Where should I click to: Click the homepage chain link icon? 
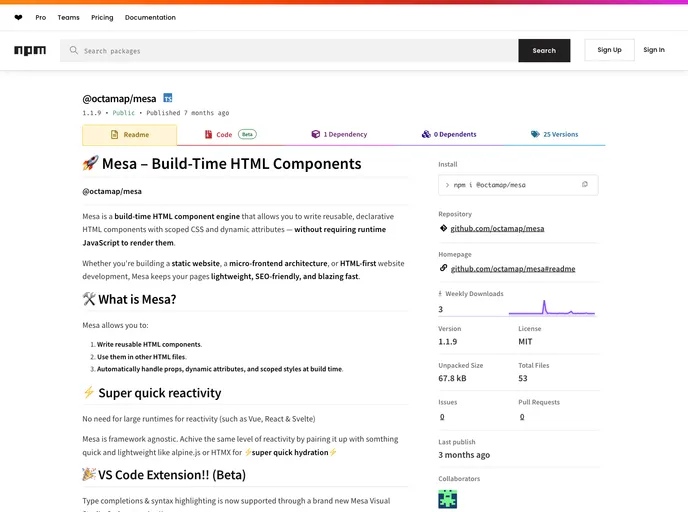click(x=443, y=268)
